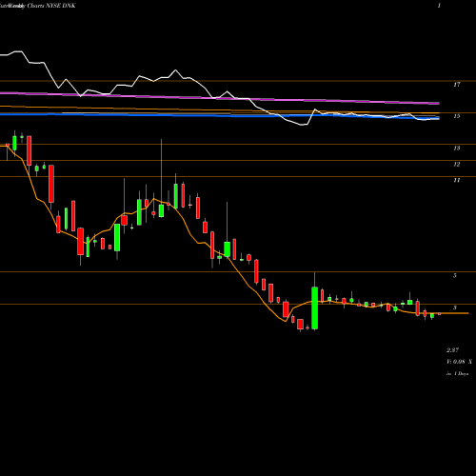Click the 'Charts NYSE DNK' chart title
The image size is (476, 476).
point(51,6)
